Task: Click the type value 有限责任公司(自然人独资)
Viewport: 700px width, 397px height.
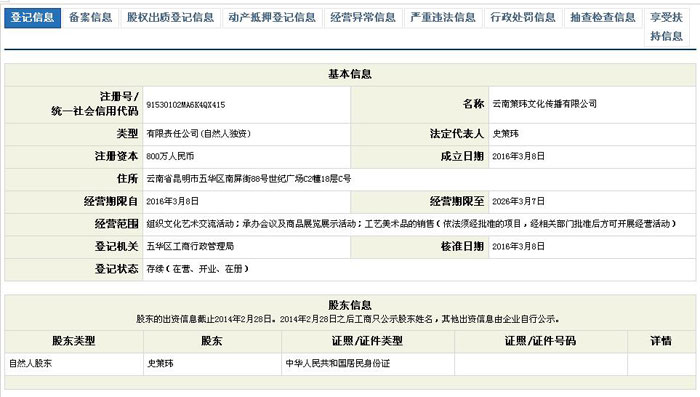Action: click(x=198, y=134)
